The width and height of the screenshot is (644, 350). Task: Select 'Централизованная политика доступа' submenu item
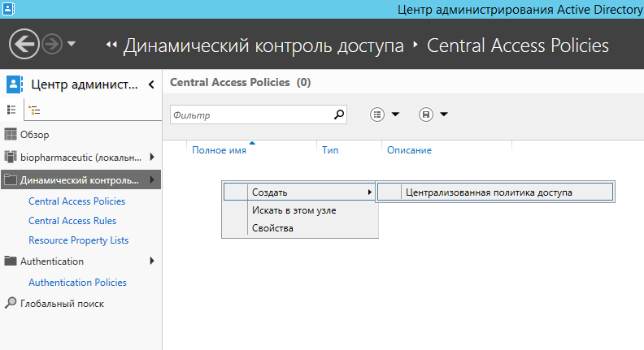[x=495, y=192]
